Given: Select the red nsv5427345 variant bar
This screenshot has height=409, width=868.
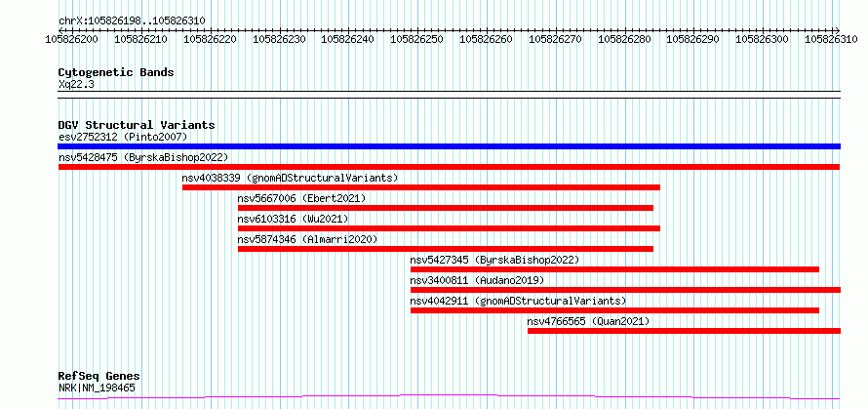Looking at the screenshot, I should click(614, 269).
